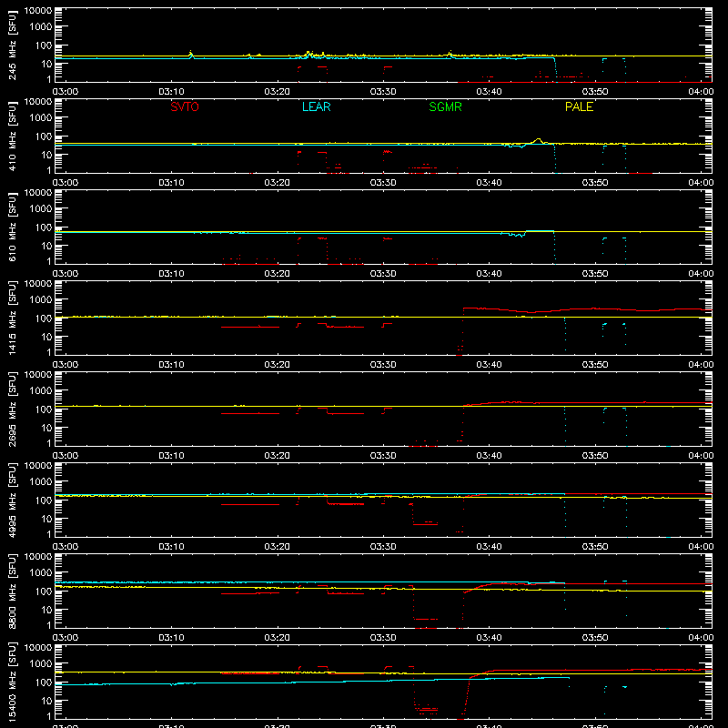The image size is (728, 728).
Task: Select the 1415 MHz [SFU] axis title
Action: click(x=13, y=318)
